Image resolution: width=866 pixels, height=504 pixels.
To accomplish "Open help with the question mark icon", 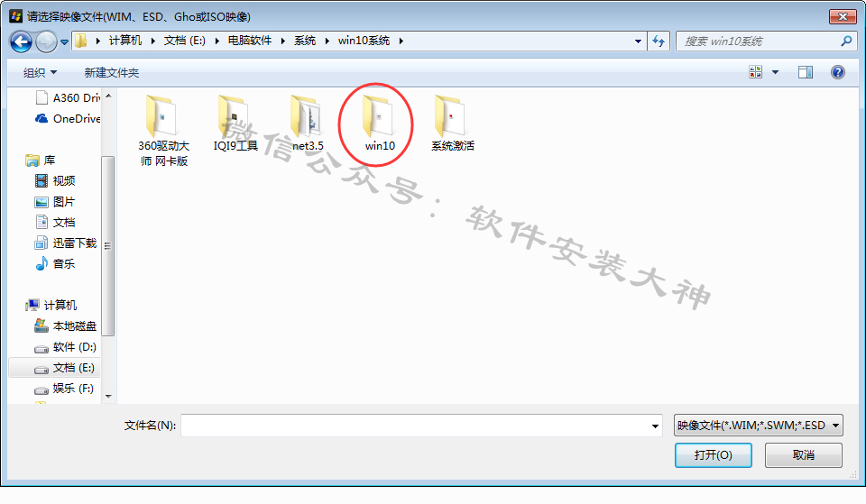I will 837,72.
